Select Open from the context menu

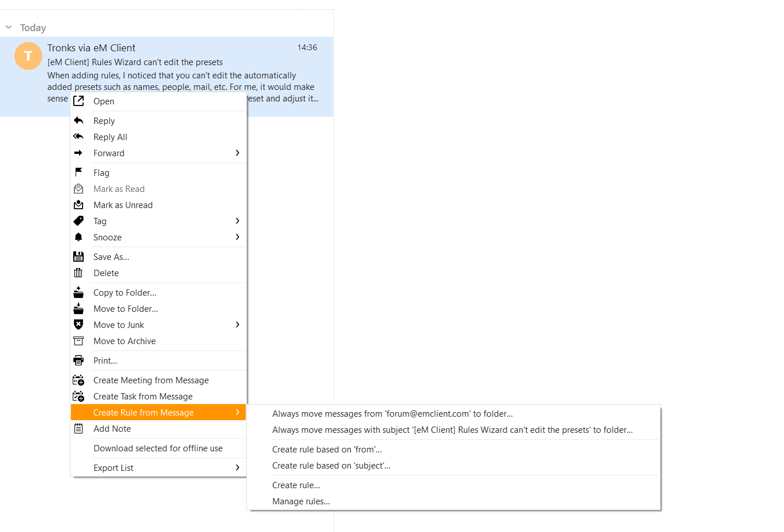pyautogui.click(x=158, y=101)
